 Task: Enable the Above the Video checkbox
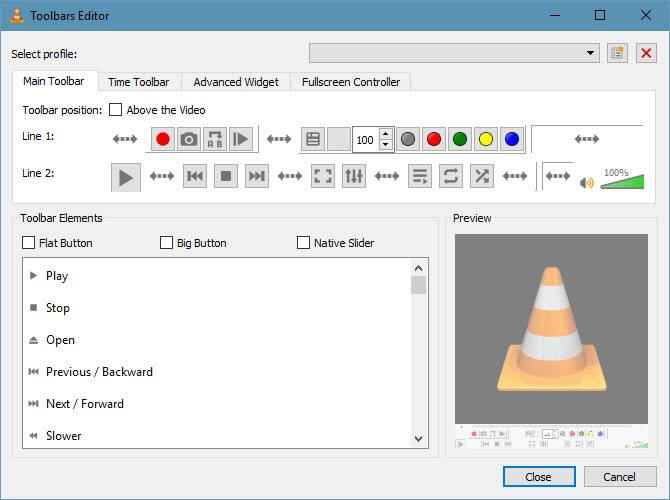pos(115,110)
